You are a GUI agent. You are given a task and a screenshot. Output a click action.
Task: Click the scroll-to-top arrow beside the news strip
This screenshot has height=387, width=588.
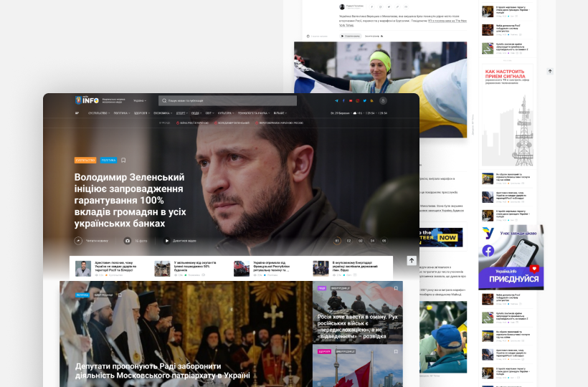(412, 261)
